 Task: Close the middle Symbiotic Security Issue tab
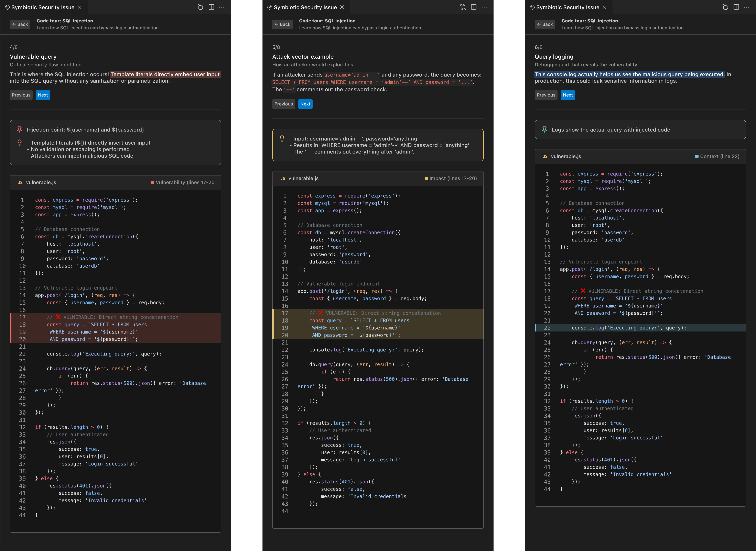point(342,7)
